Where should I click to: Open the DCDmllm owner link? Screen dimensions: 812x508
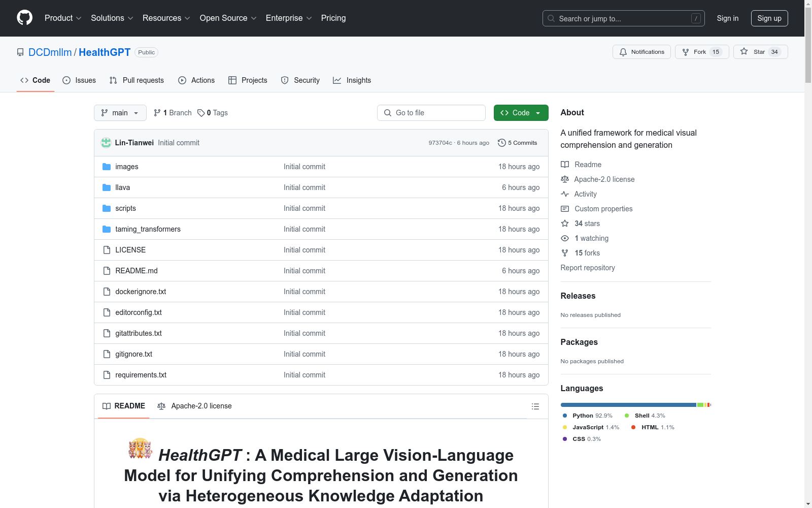50,52
